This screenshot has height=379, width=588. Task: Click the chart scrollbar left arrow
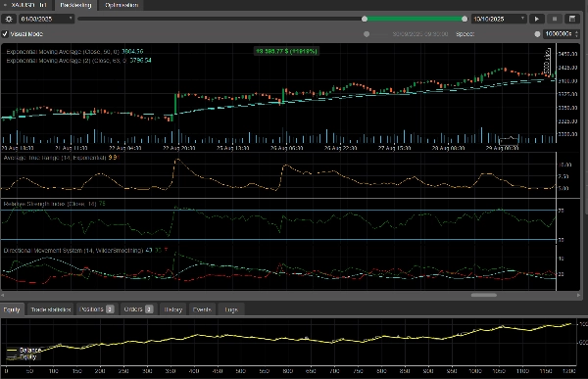pyautogui.click(x=3, y=295)
